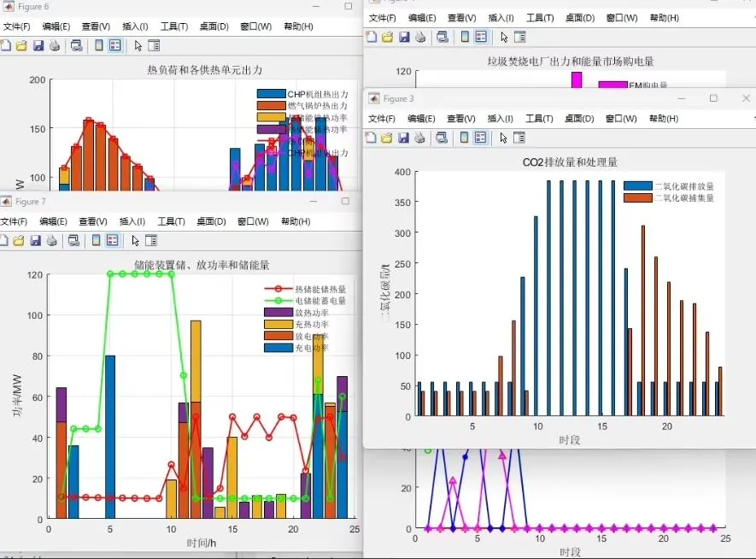The width and height of the screenshot is (756, 559).
Task: Open 工具(T) menu in Figure 3
Action: click(539, 119)
